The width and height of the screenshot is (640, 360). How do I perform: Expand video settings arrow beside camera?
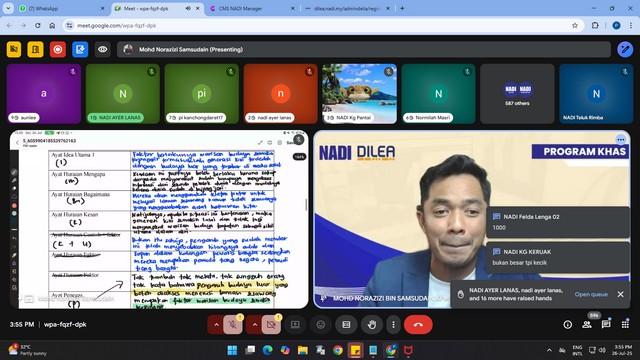pos(254,325)
